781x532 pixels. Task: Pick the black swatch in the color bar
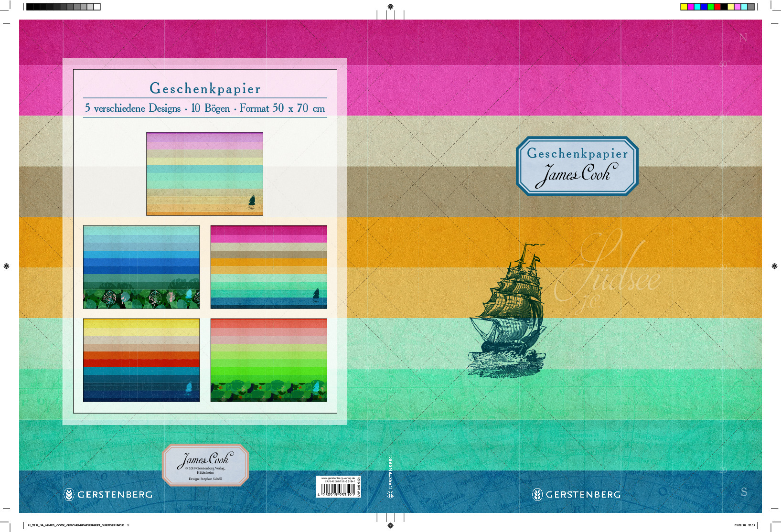coord(724,7)
